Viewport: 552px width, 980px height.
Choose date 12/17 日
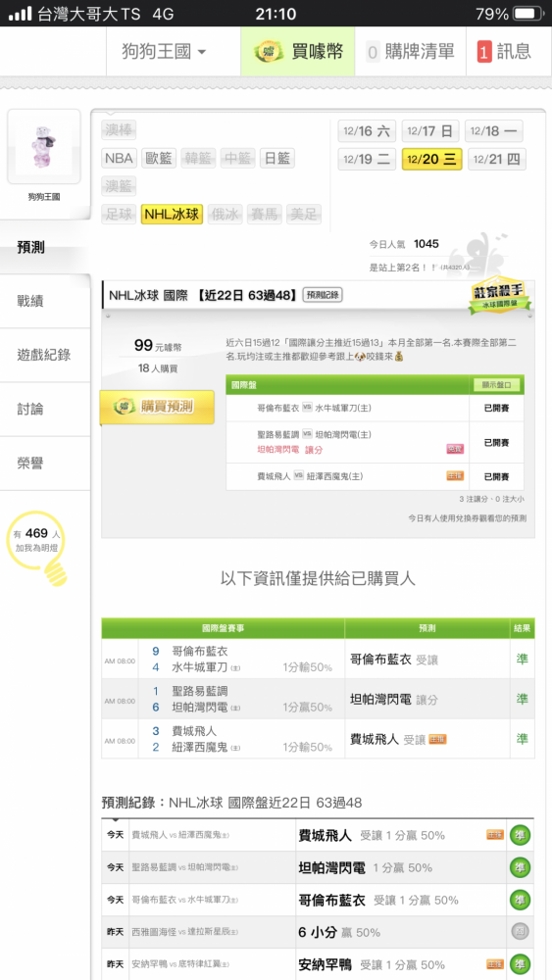tap(430, 131)
